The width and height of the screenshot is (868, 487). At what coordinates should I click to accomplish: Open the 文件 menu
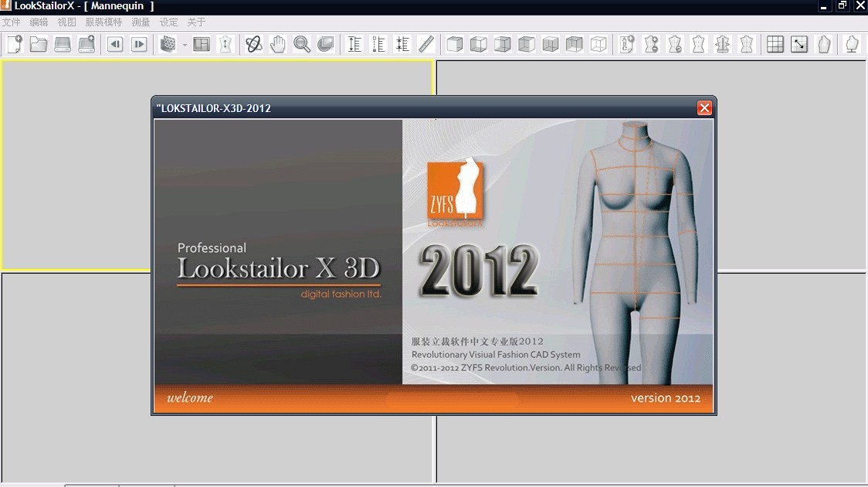click(11, 22)
